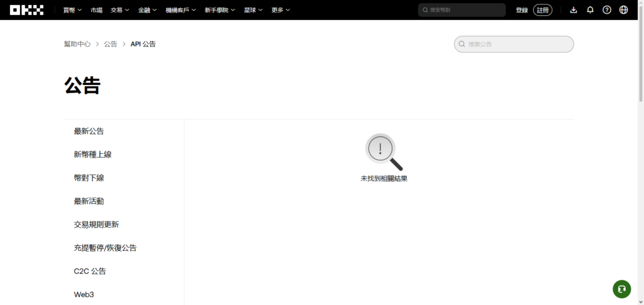The width and height of the screenshot is (644, 305).
Task: Expand the 星球 dropdown menu
Action: [x=253, y=10]
